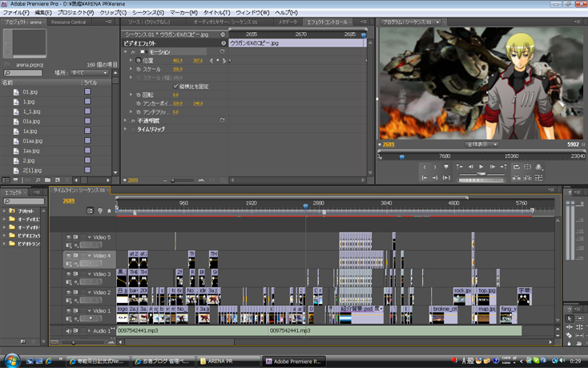Uncheck the 縦横比を固定 checkbox

176,87
